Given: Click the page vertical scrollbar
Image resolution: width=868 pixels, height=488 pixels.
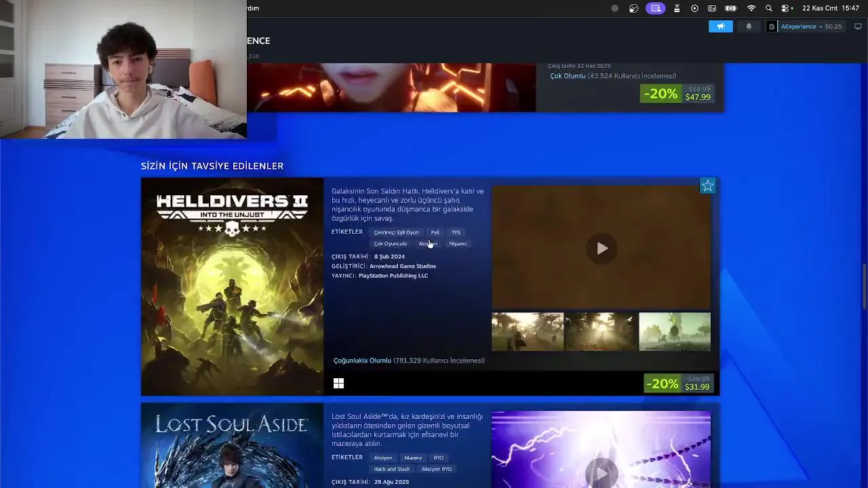Looking at the screenshot, I should tap(865, 287).
